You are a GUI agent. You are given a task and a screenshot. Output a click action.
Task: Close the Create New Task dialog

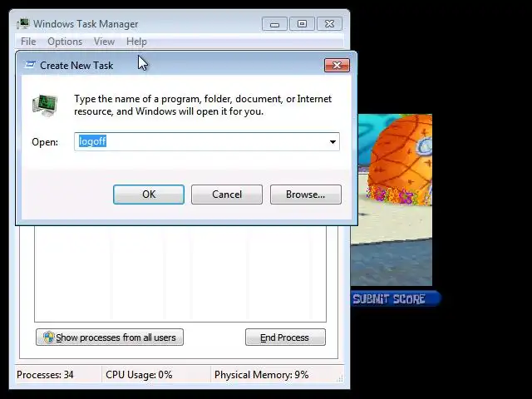pyautogui.click(x=337, y=65)
